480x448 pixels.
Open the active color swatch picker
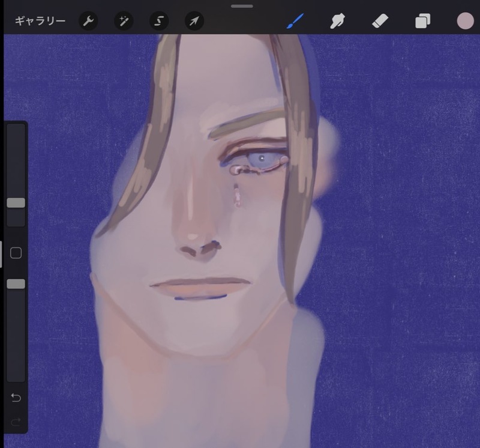(x=465, y=21)
